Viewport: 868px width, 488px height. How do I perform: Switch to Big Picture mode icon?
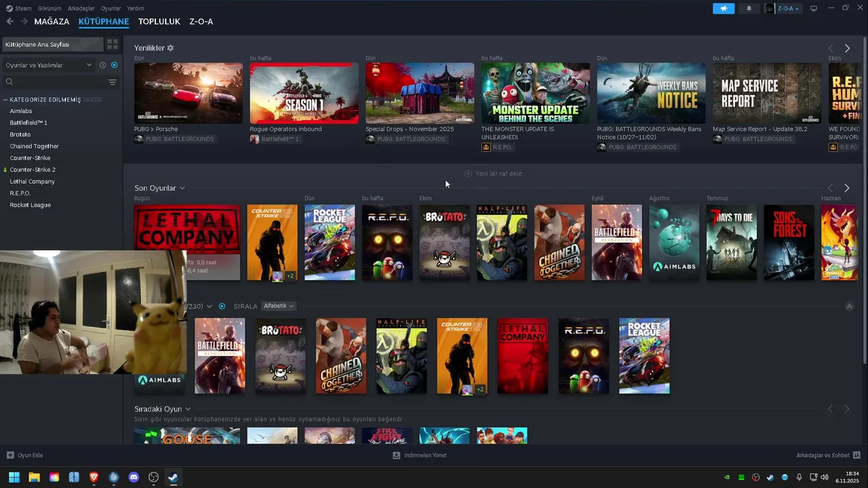click(x=814, y=8)
